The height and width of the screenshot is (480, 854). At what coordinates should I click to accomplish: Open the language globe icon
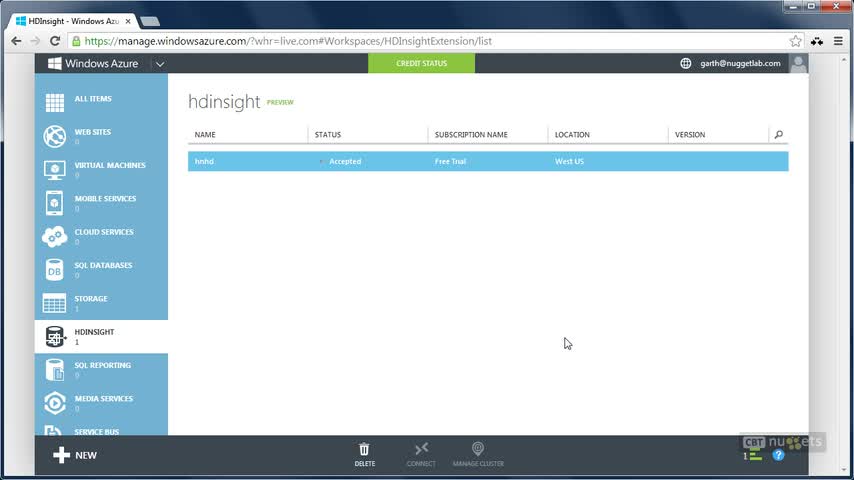pos(686,63)
